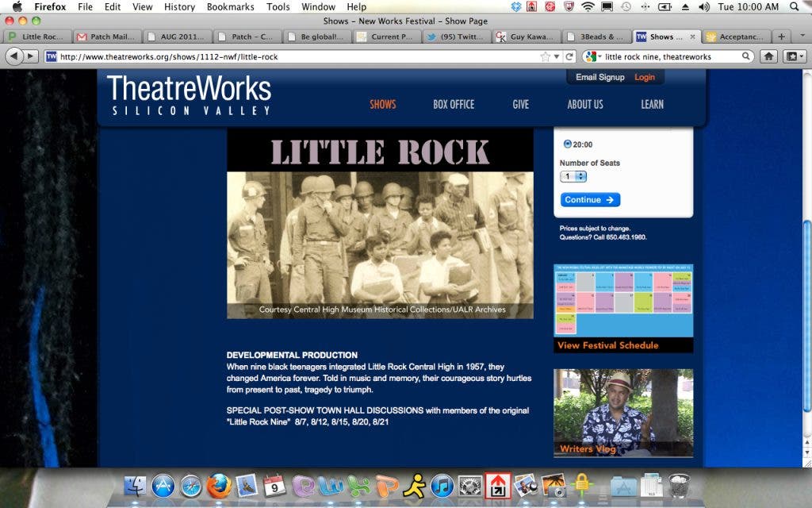Viewport: 812px width, 508px height.
Task: Bookmark this page with the star icon
Action: (x=545, y=56)
